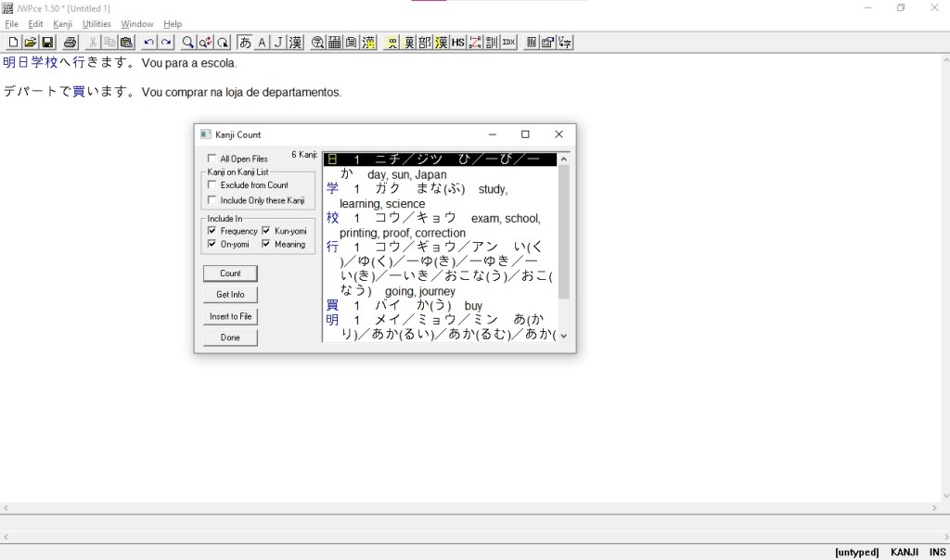Viewport: 950px width, 560px height.
Task: Check Exclude from Count option
Action: [x=212, y=185]
